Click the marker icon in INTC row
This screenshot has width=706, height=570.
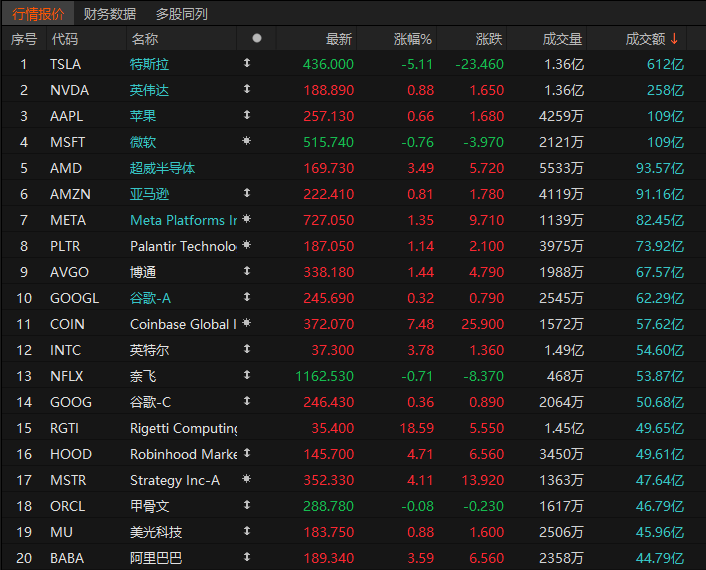tap(247, 349)
